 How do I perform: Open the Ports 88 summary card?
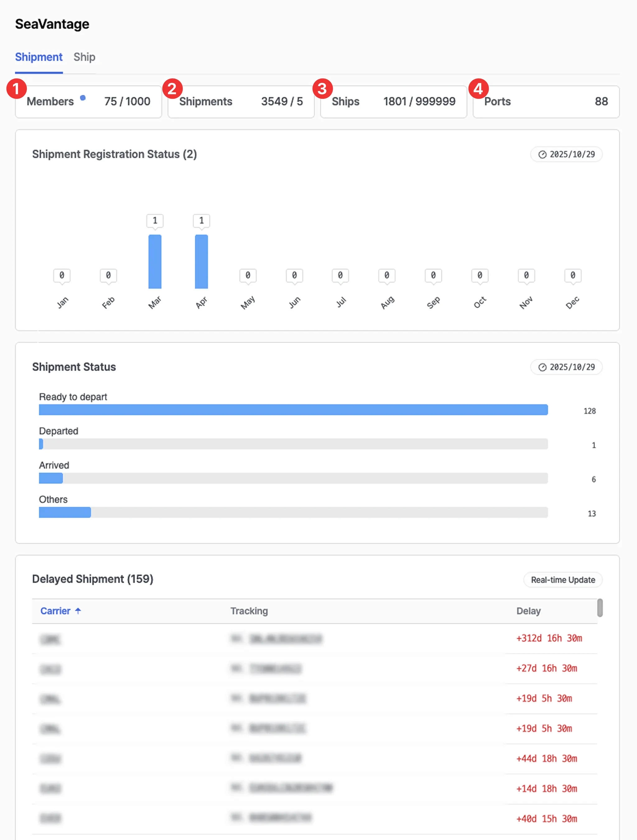(546, 102)
